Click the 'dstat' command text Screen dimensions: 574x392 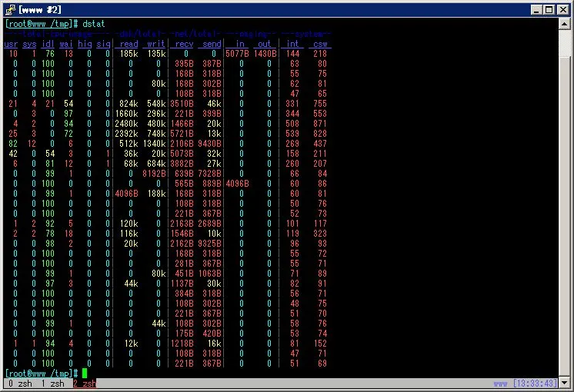point(92,25)
